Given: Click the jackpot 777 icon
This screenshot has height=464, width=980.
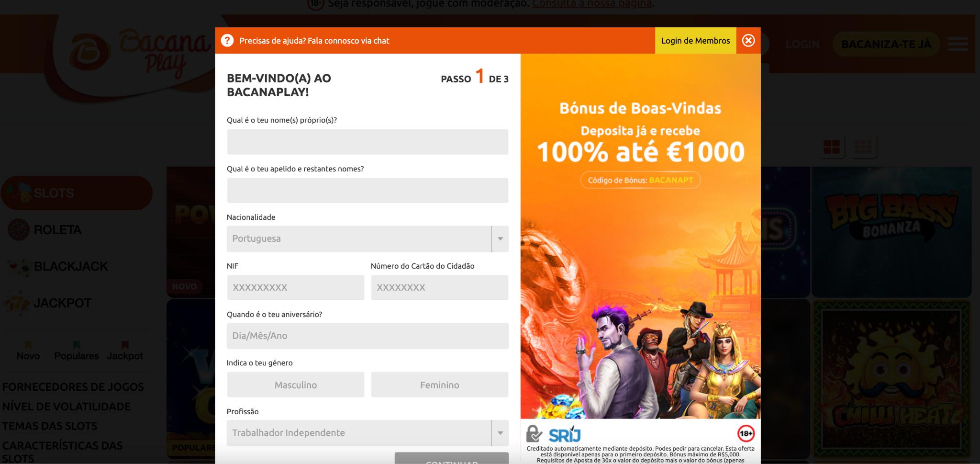Looking at the screenshot, I should click(17, 303).
